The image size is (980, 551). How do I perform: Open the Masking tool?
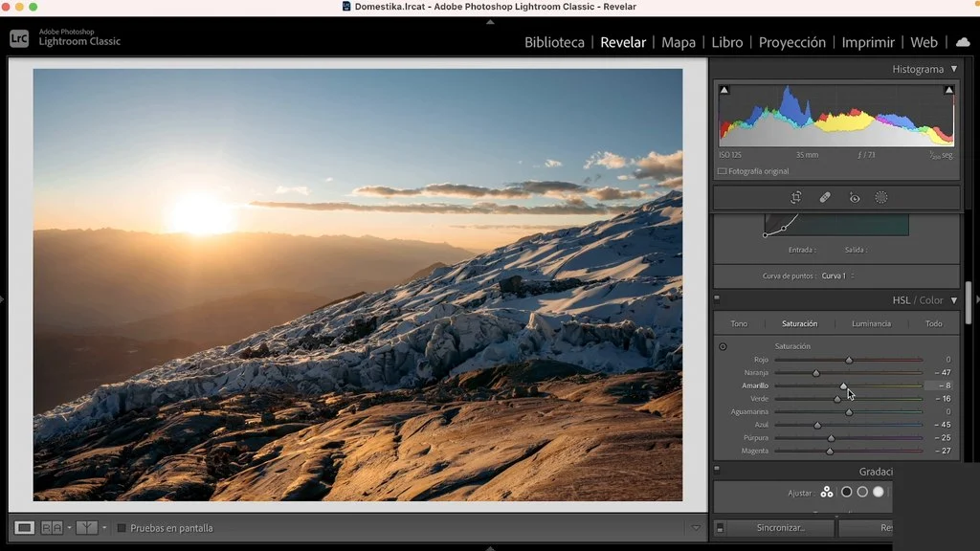(x=881, y=198)
